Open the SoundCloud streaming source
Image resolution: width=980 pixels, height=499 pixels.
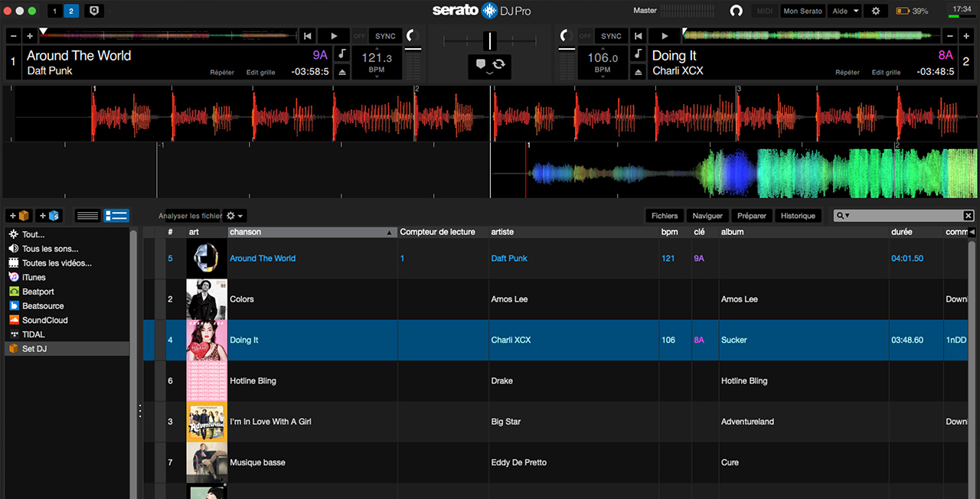point(45,320)
